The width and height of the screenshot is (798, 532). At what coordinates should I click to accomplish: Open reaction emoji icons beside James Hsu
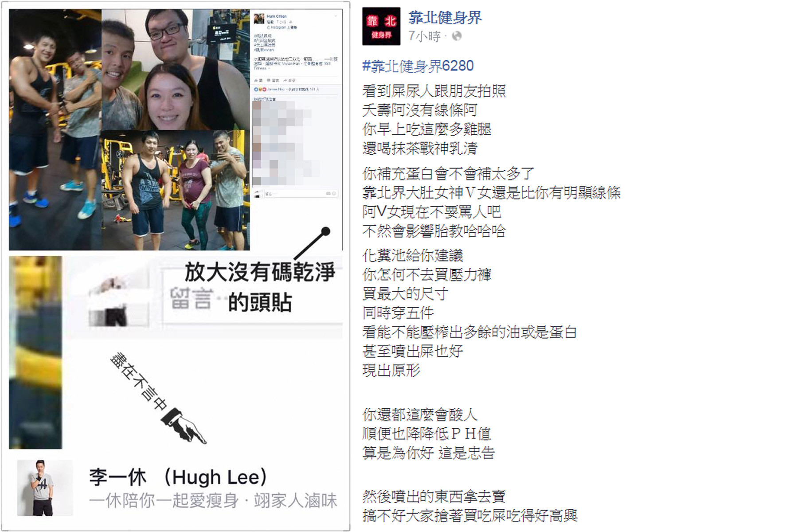260,89
